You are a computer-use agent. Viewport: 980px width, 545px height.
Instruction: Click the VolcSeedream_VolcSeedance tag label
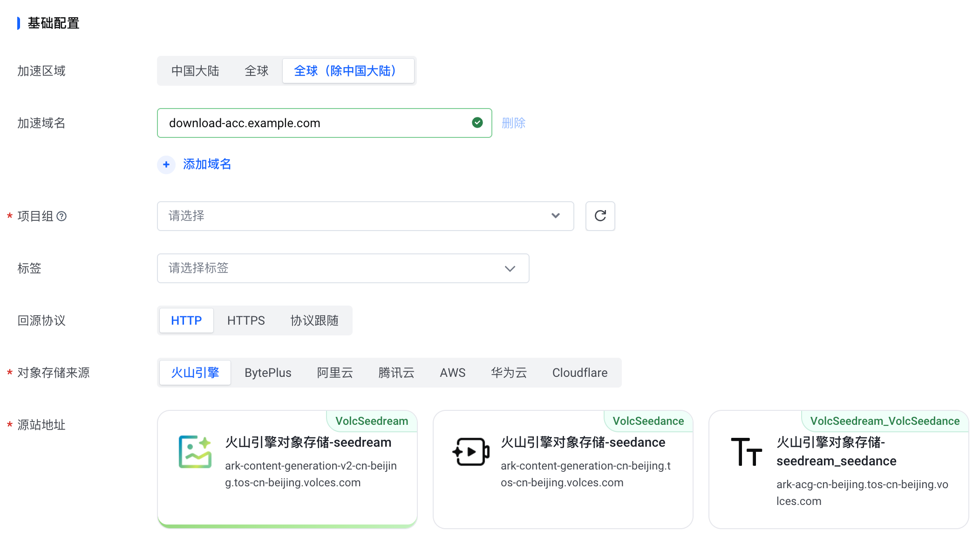coord(885,421)
